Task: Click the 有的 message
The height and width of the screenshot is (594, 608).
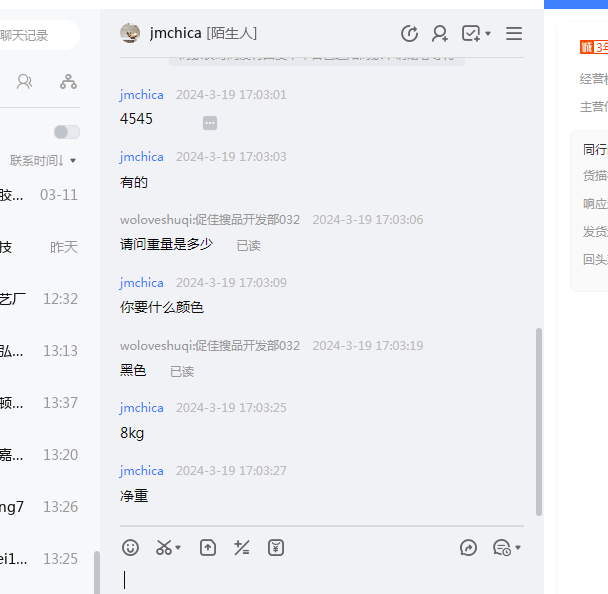Action: click(134, 182)
